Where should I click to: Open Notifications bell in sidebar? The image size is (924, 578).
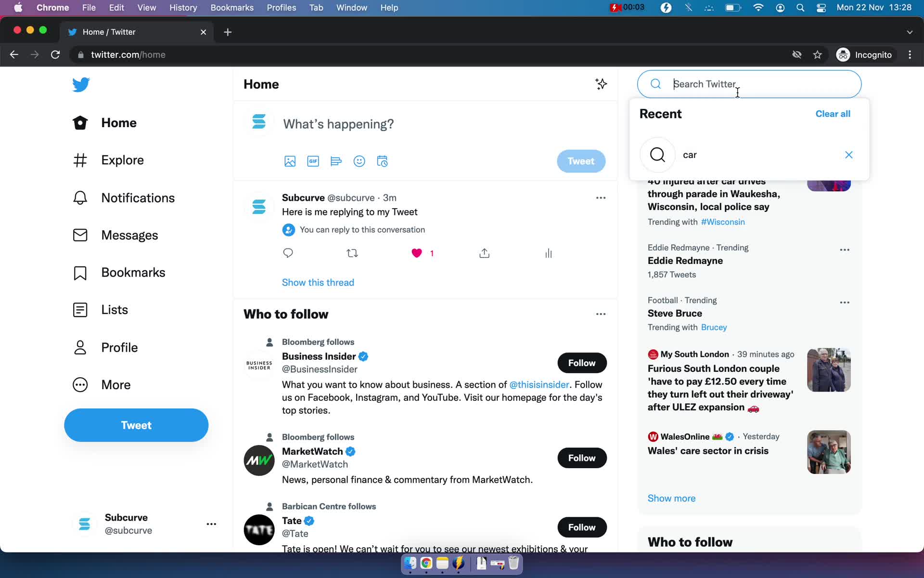coord(124,198)
